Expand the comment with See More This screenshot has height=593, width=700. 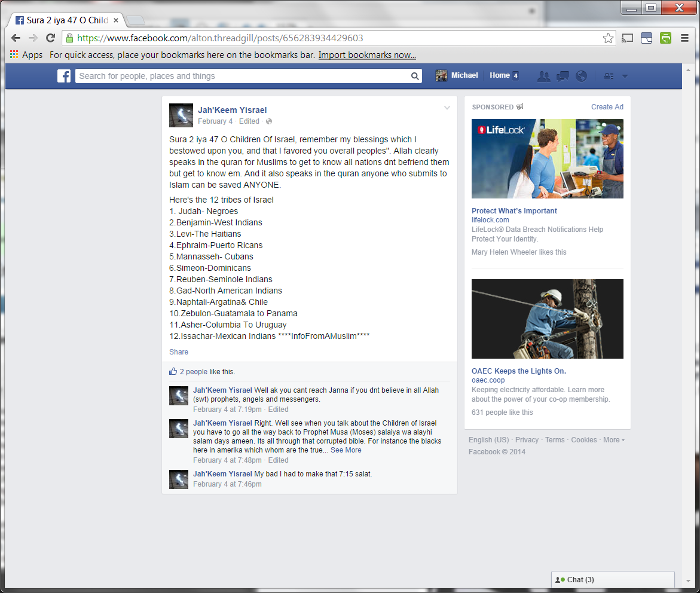click(346, 450)
